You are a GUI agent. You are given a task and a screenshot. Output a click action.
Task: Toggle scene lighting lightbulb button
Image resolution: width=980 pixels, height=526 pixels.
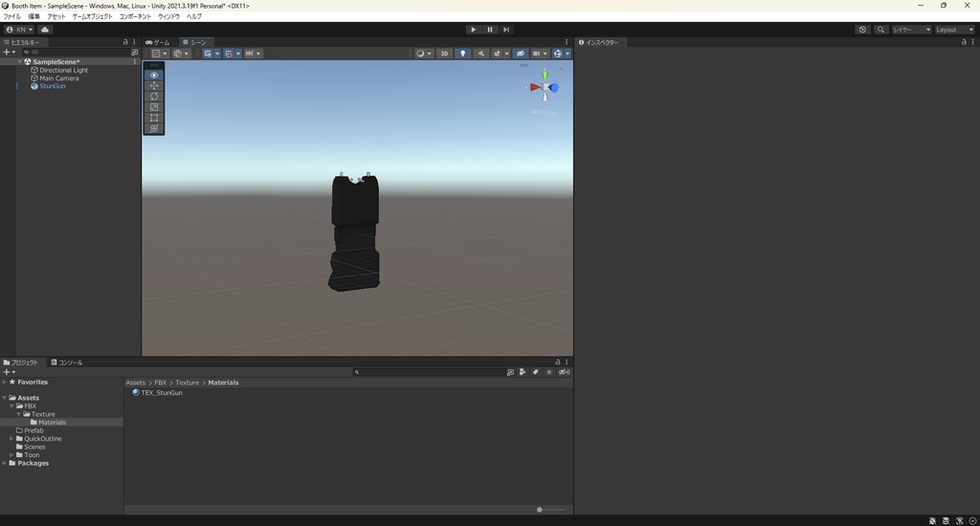click(x=462, y=54)
